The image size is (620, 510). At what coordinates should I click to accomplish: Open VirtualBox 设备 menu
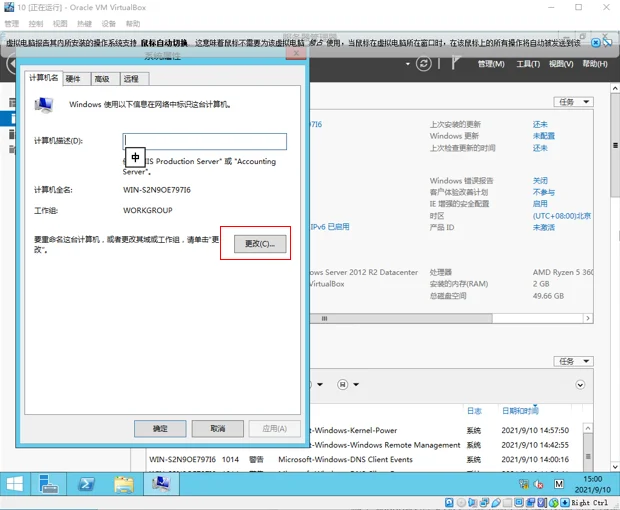point(109,24)
